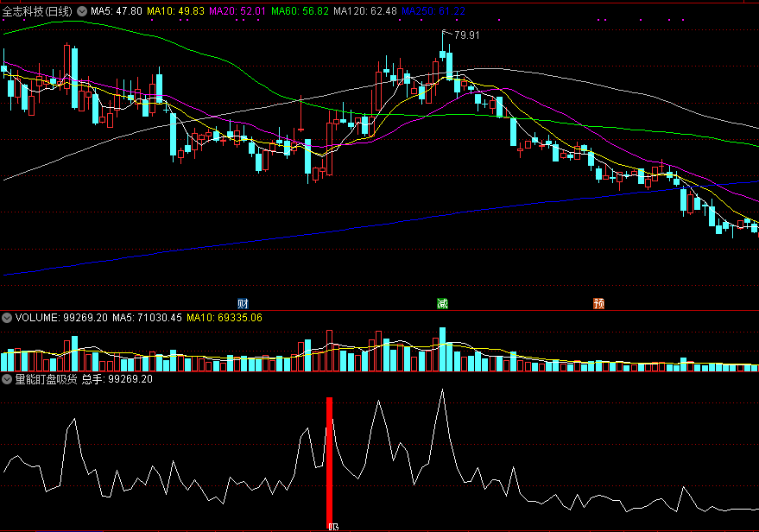This screenshot has width=759, height=532.
Task: Open the 量能盯盘吸货 indicator dropdown arrow
Action: (x=7, y=379)
